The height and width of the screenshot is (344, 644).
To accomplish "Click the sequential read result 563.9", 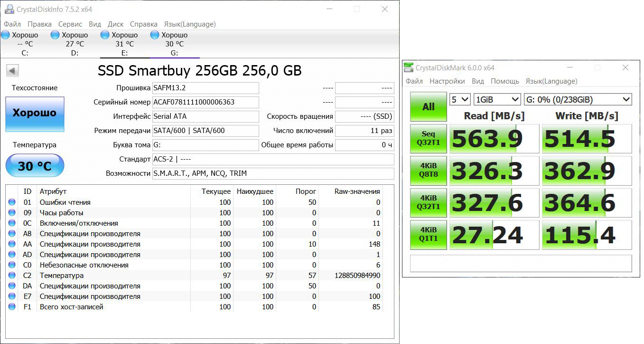I will point(494,139).
